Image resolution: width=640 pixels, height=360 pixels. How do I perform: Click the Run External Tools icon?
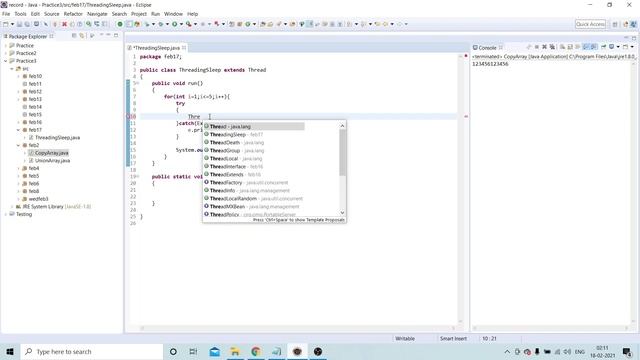[x=189, y=24]
